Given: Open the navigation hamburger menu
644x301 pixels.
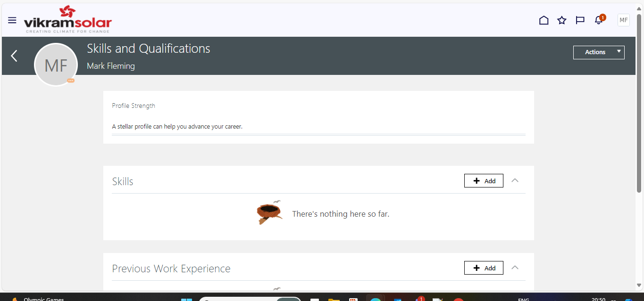Looking at the screenshot, I should coord(12,20).
